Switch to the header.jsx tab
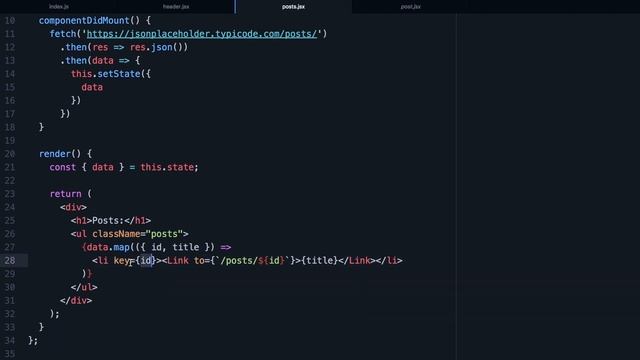 pos(176,7)
